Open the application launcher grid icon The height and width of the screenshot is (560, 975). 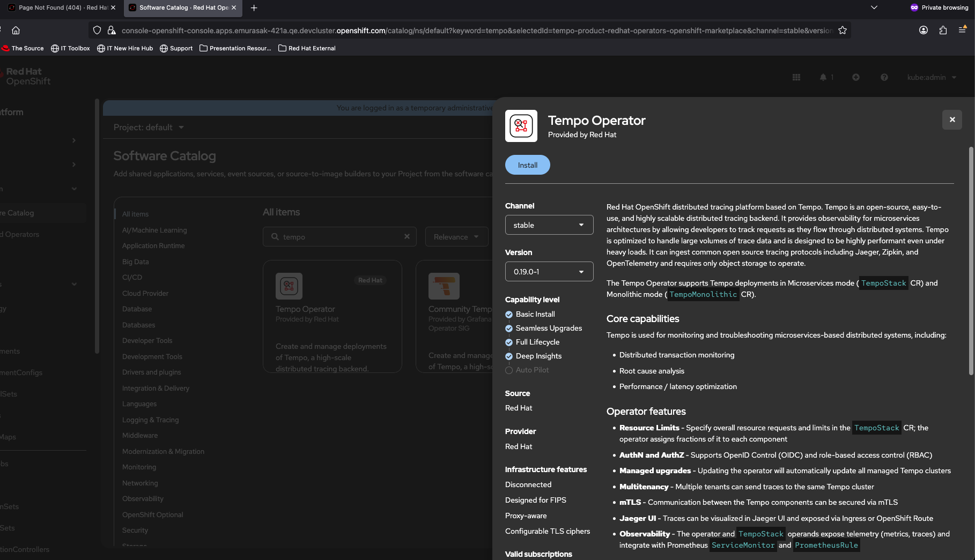tap(796, 78)
